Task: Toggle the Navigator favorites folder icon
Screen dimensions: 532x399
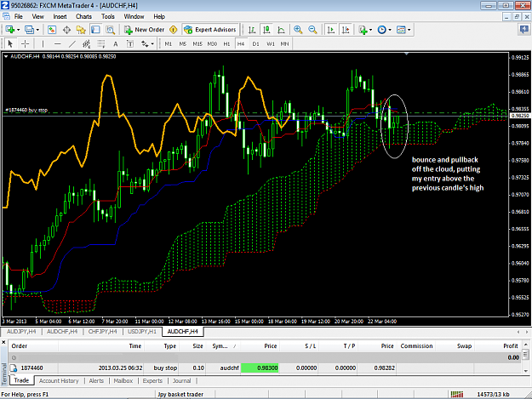Action: [81, 30]
